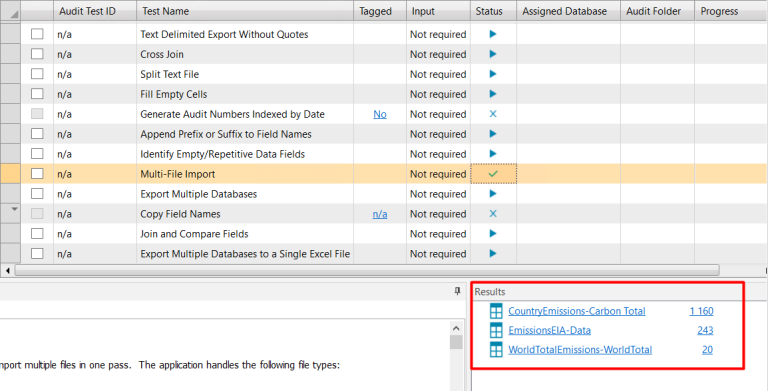Click the Progress column header

click(x=731, y=11)
